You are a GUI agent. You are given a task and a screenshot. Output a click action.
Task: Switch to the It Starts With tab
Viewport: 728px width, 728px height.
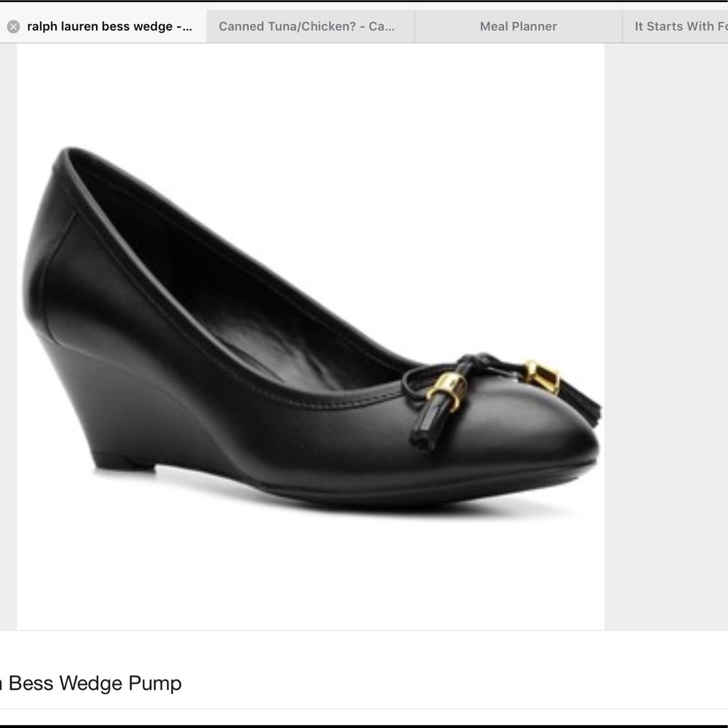675,26
